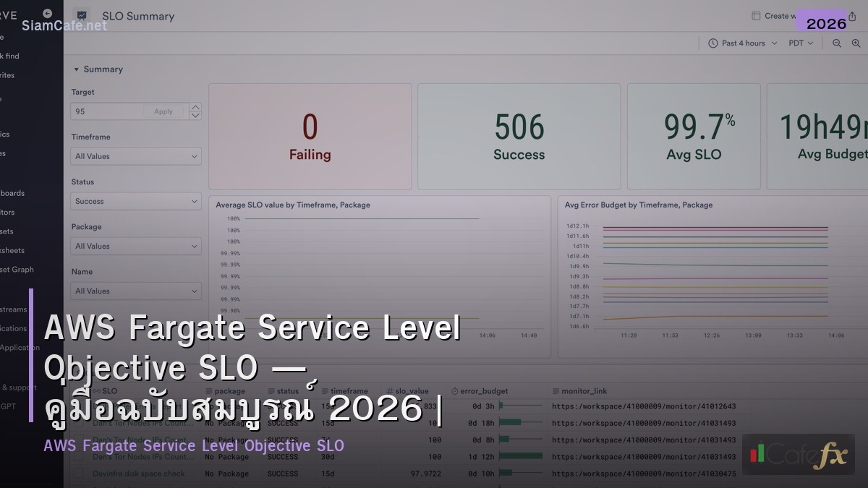
Task: Increase Target using the up stepper arrow
Action: (194, 107)
